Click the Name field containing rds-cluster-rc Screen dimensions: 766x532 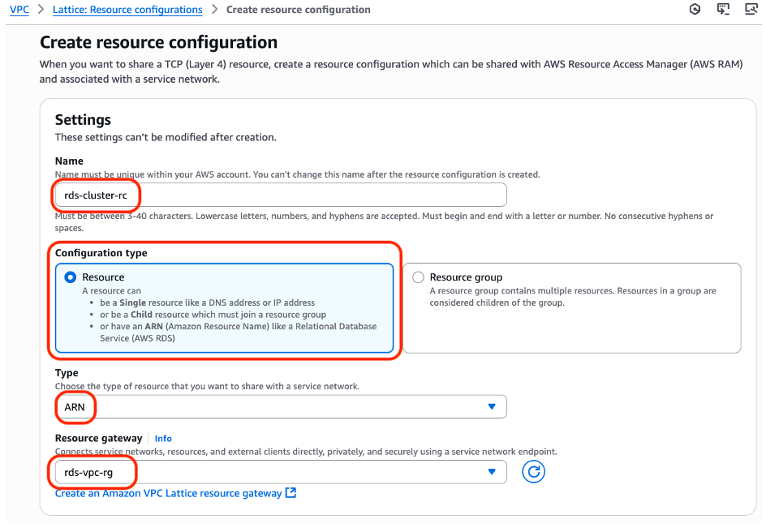tap(281, 195)
